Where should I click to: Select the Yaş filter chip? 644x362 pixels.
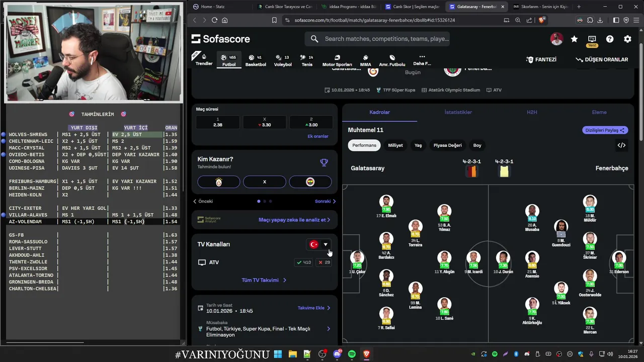(418, 145)
